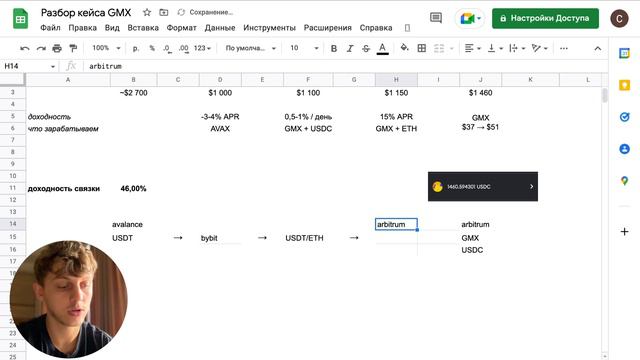The image size is (640, 360).
Task: Open the Расширения menu
Action: [x=327, y=28]
